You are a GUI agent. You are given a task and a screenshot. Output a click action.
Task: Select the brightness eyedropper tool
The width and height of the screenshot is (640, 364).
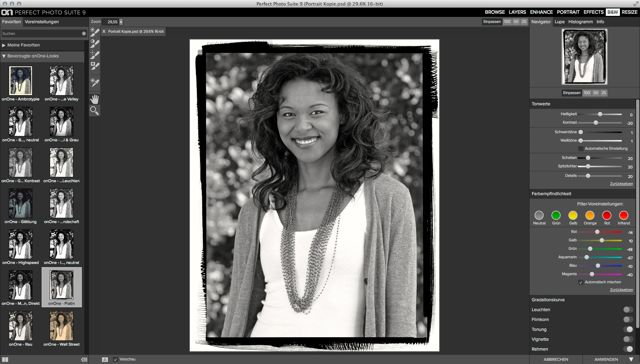point(95,83)
